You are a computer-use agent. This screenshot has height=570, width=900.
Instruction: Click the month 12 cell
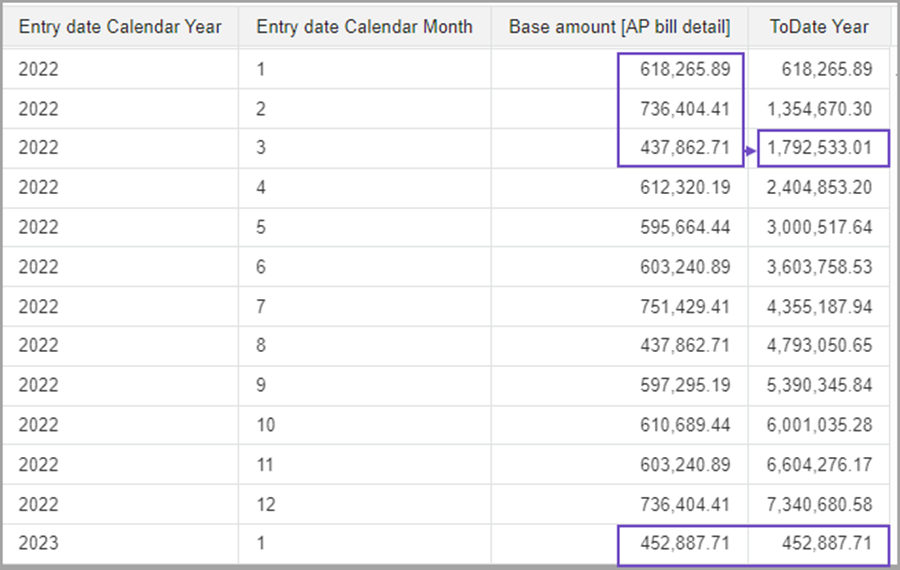pos(265,504)
